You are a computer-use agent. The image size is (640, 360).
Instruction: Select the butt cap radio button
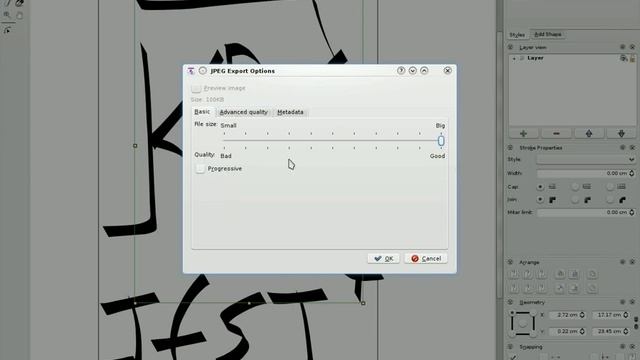click(x=540, y=187)
